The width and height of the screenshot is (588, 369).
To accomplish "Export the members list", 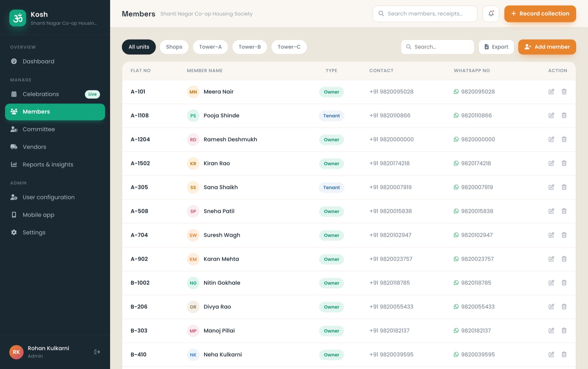I will coord(496,47).
